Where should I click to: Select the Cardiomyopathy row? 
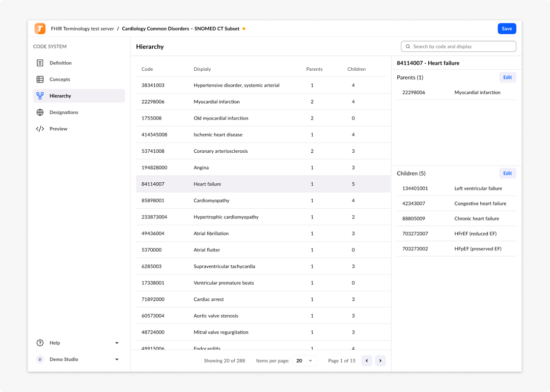click(x=263, y=201)
